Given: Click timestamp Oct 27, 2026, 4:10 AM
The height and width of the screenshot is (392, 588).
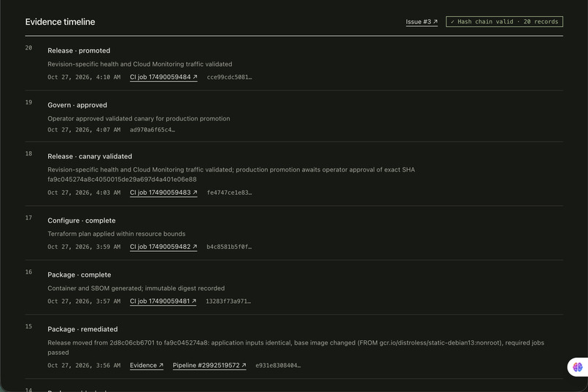Looking at the screenshot, I should point(84,77).
